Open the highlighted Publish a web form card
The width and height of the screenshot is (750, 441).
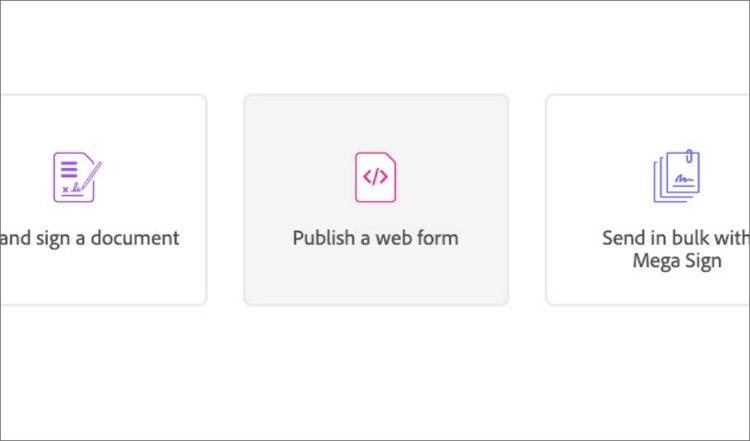click(x=375, y=200)
